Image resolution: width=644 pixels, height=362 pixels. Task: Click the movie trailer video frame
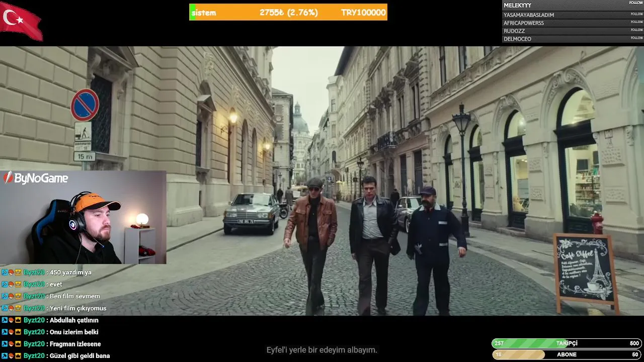[x=322, y=181]
